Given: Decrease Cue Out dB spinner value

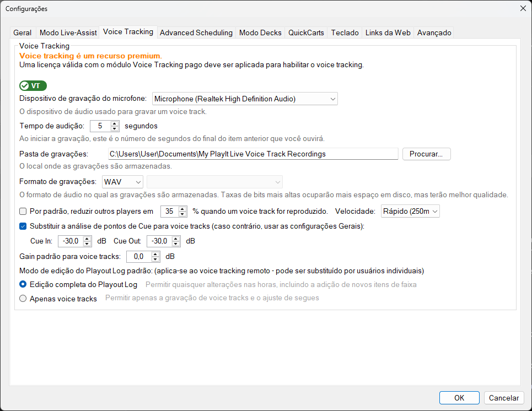Looking at the screenshot, I should tap(176, 244).
